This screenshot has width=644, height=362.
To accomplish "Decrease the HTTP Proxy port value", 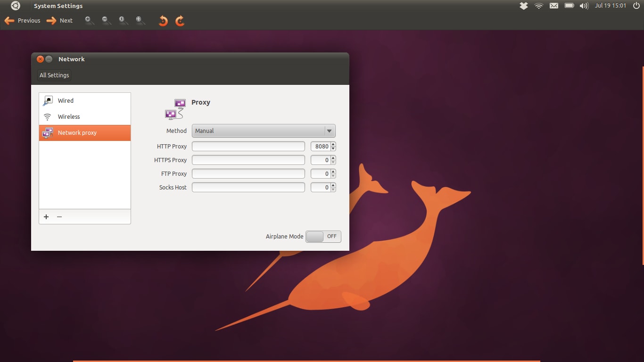I will point(333,149).
